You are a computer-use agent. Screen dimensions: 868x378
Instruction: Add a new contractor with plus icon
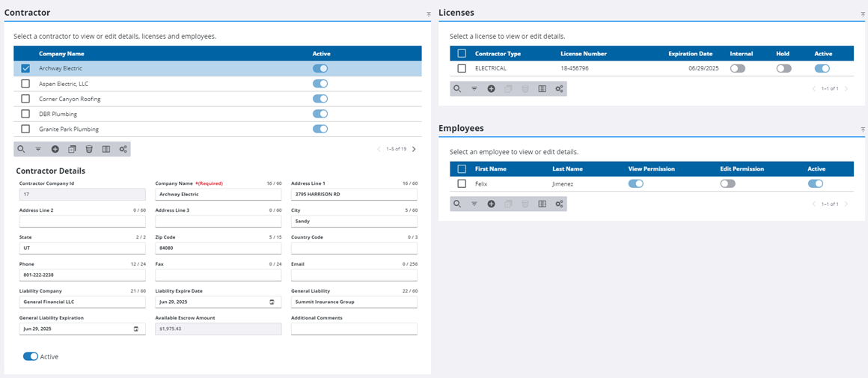pyautogui.click(x=55, y=149)
